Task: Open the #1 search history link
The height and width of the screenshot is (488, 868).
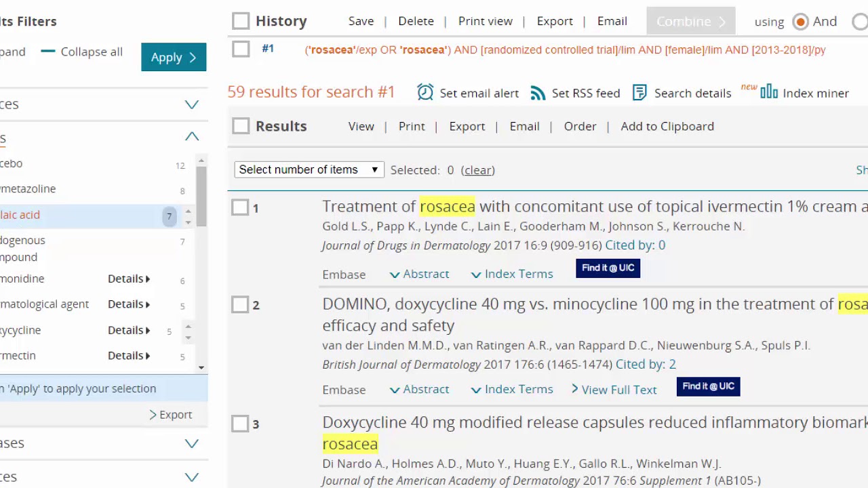Action: click(x=268, y=48)
